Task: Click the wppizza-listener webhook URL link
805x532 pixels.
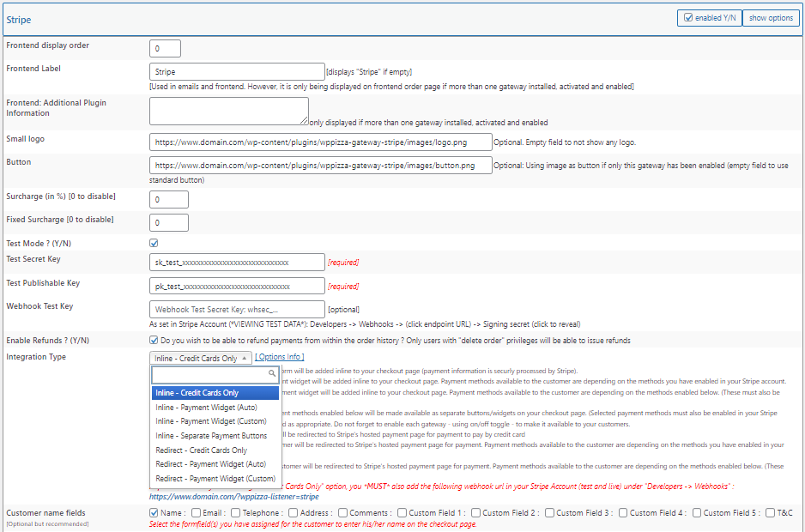Action: pos(234,497)
